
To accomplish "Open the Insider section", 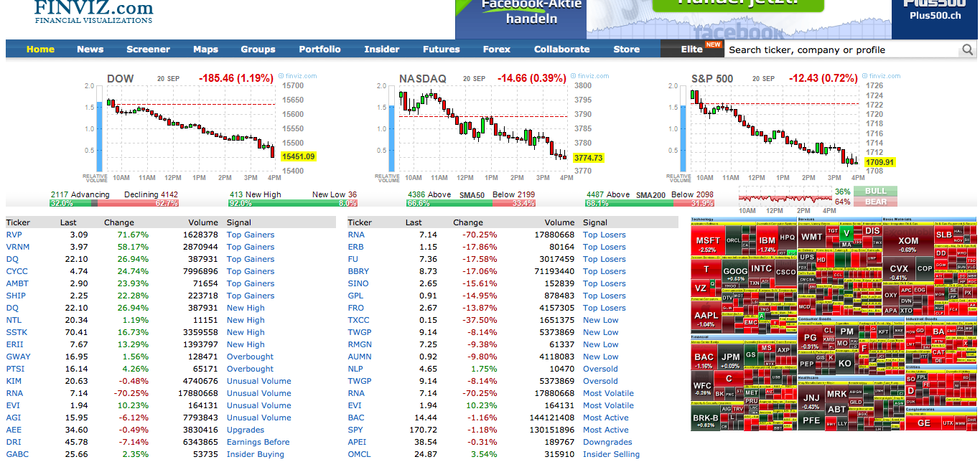I will (x=382, y=49).
